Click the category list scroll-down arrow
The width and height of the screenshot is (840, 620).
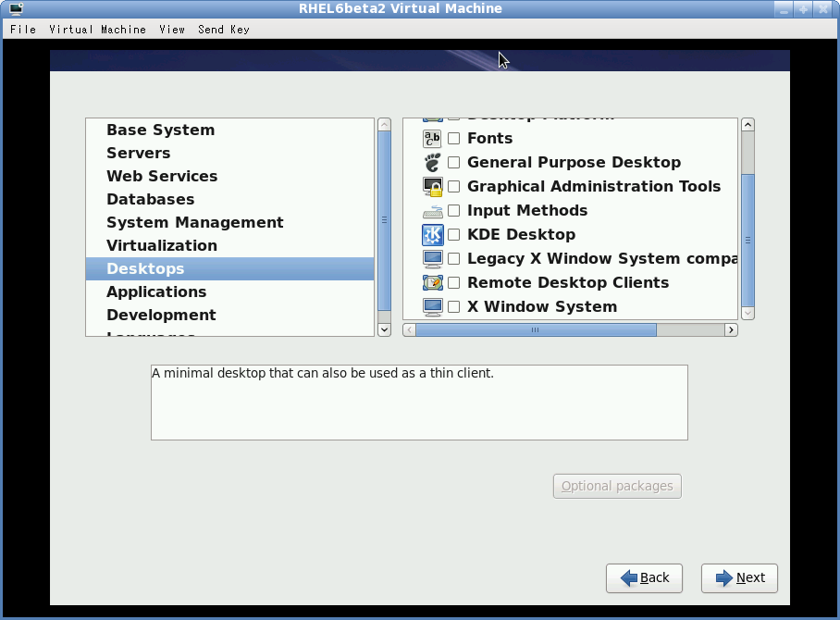pos(384,329)
